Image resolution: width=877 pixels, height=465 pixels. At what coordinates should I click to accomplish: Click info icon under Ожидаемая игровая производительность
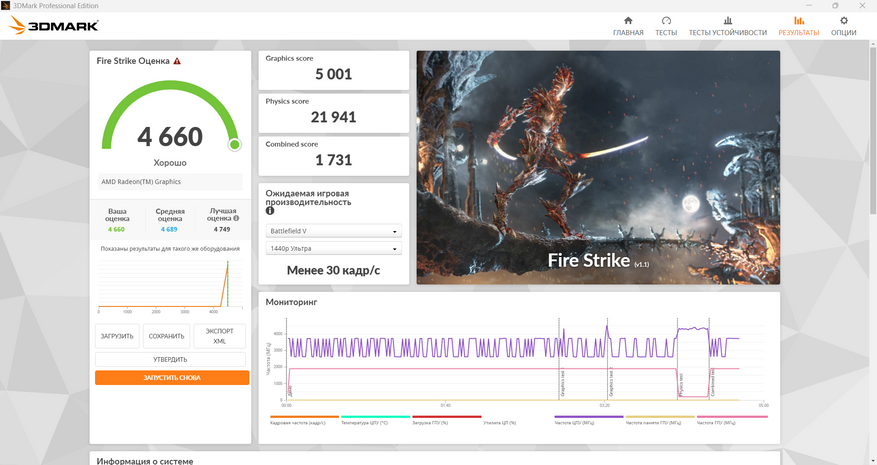tap(270, 211)
